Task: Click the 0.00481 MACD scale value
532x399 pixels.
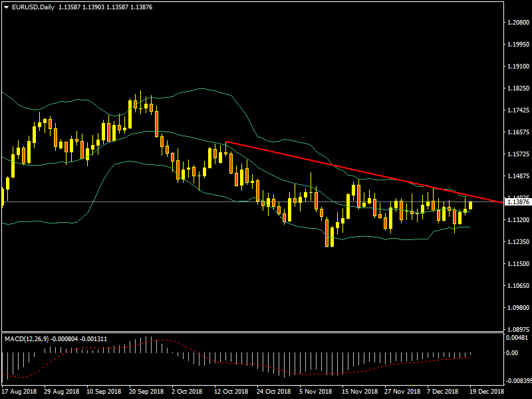Action: [x=516, y=338]
